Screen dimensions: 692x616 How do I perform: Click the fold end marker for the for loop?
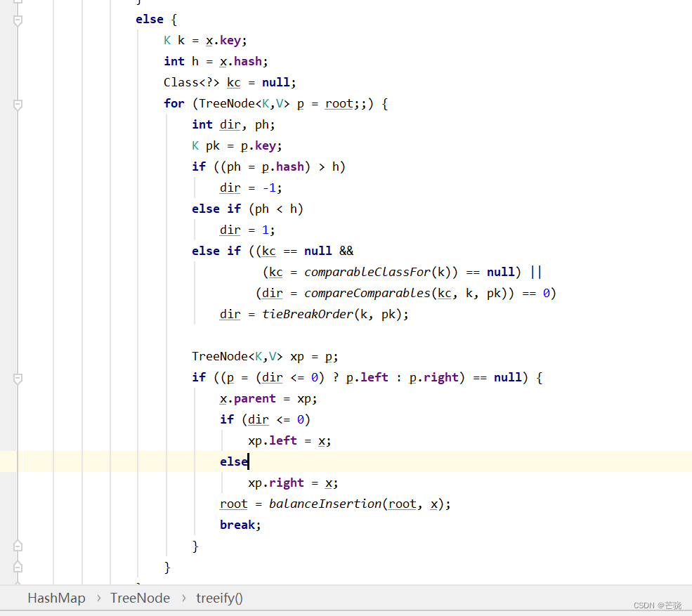click(18, 567)
